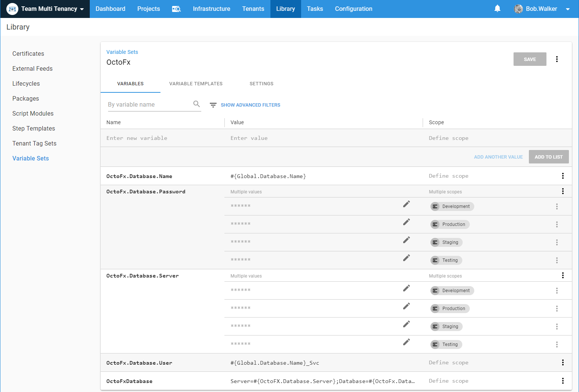Open the Settings tab
The image size is (579, 392).
261,84
